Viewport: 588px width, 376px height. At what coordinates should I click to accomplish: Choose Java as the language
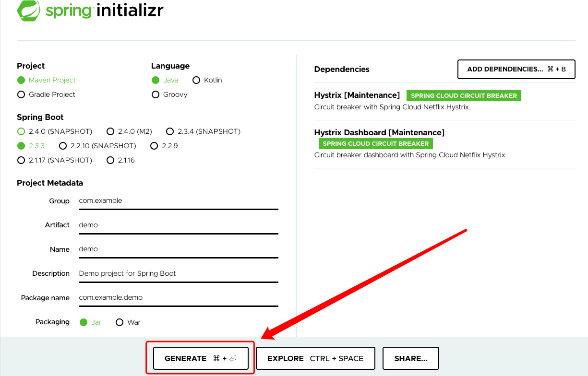[165, 80]
